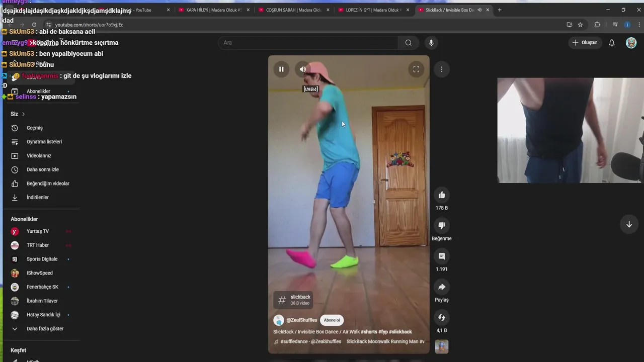Click the webcam overlay video
This screenshot has height=362, width=644.
coord(571,130)
